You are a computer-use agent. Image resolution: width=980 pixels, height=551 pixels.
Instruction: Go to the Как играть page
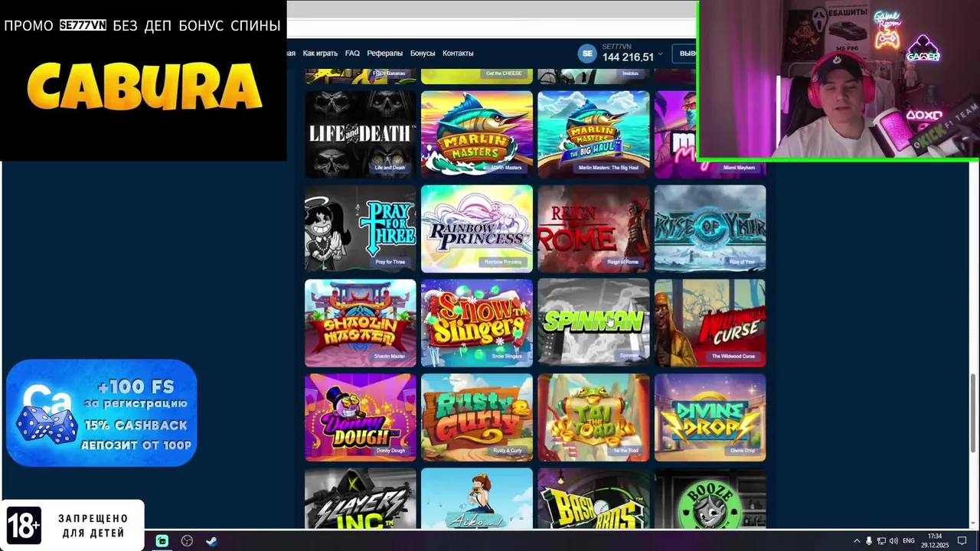pyautogui.click(x=320, y=54)
